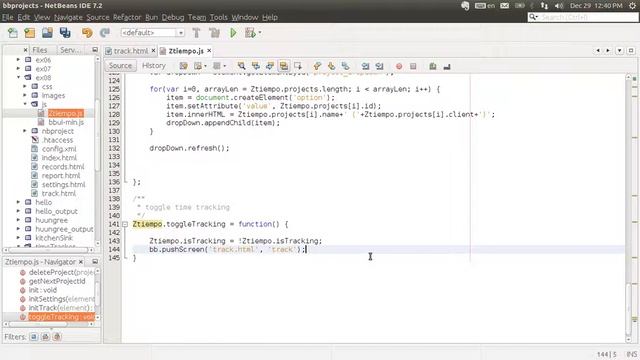Click the Toggle Bookmark icon

tap(345, 66)
